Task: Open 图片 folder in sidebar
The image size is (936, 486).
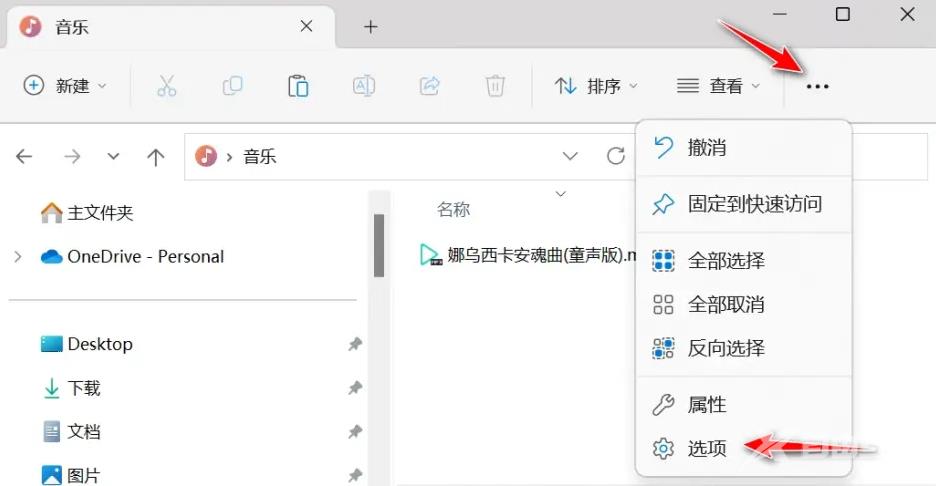Action: click(72, 475)
